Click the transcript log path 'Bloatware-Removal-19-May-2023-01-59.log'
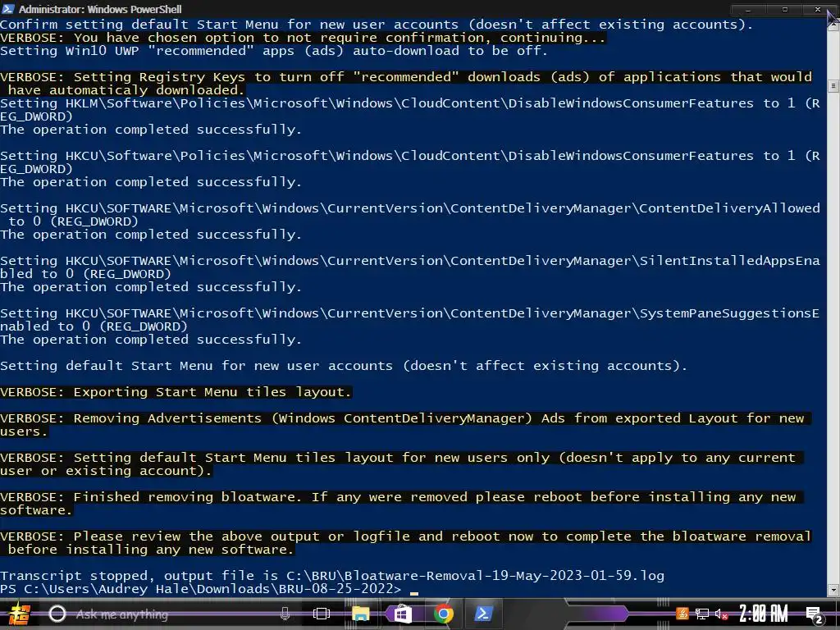This screenshot has height=630, width=840. (x=504, y=576)
